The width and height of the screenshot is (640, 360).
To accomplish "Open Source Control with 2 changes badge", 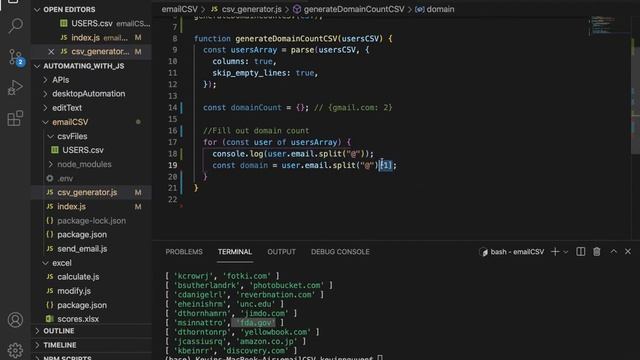I will [x=15, y=57].
